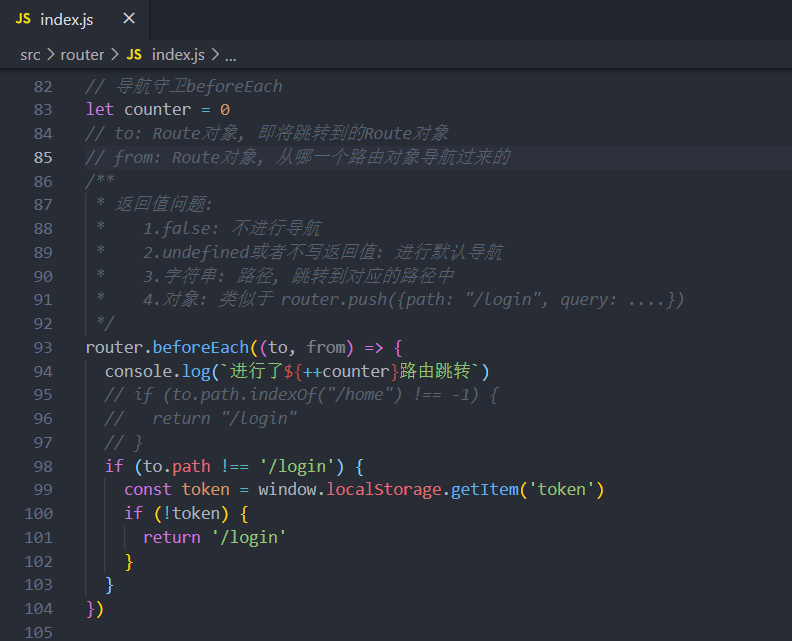
Task: Close the index.js tab
Action: point(129,19)
